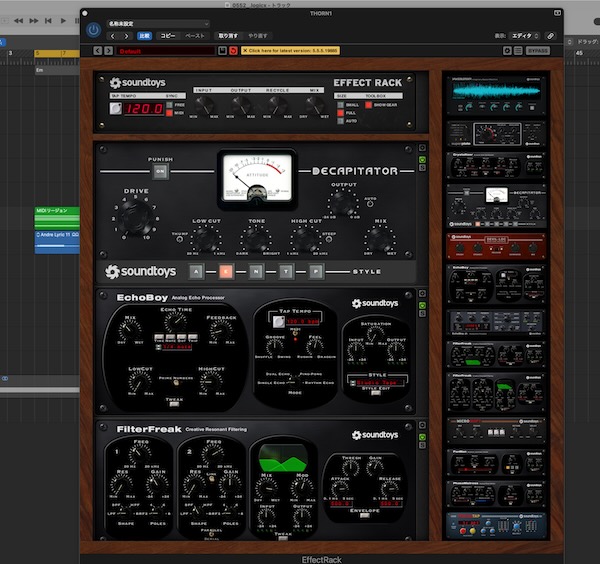Tap the EchoBoy tap tempo pad

pyautogui.click(x=278, y=322)
